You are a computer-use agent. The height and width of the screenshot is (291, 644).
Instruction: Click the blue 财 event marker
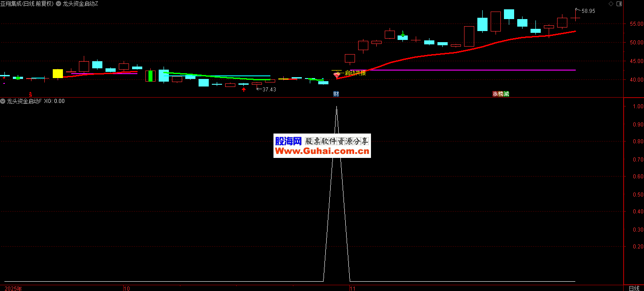coord(336,94)
